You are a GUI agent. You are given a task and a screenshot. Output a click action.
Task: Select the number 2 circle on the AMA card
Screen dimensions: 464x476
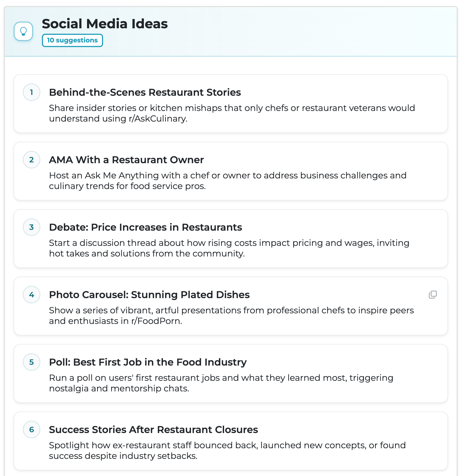pyautogui.click(x=32, y=160)
